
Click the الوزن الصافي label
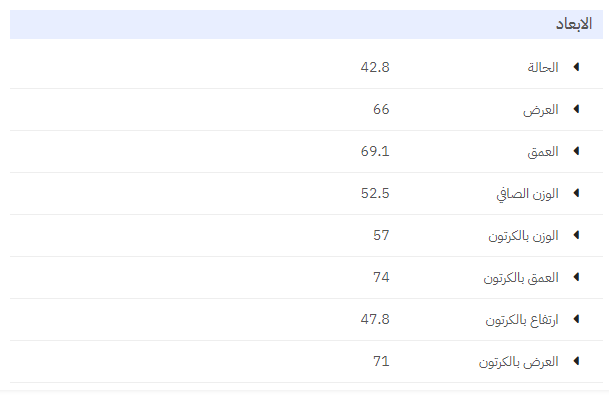click(527, 194)
